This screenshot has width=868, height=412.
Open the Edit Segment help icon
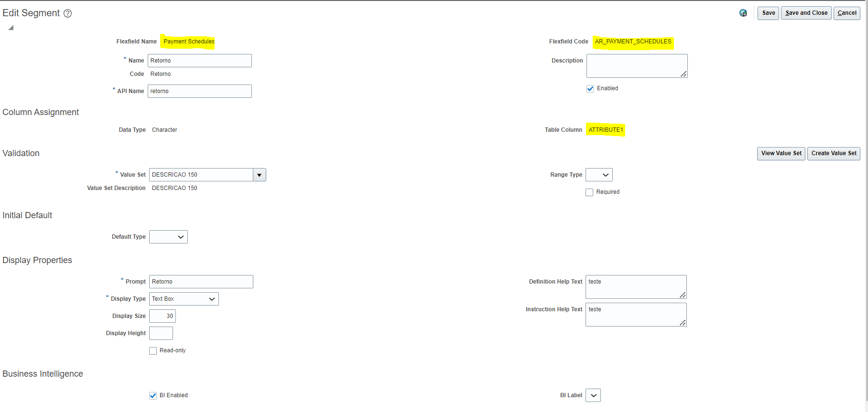click(x=68, y=13)
